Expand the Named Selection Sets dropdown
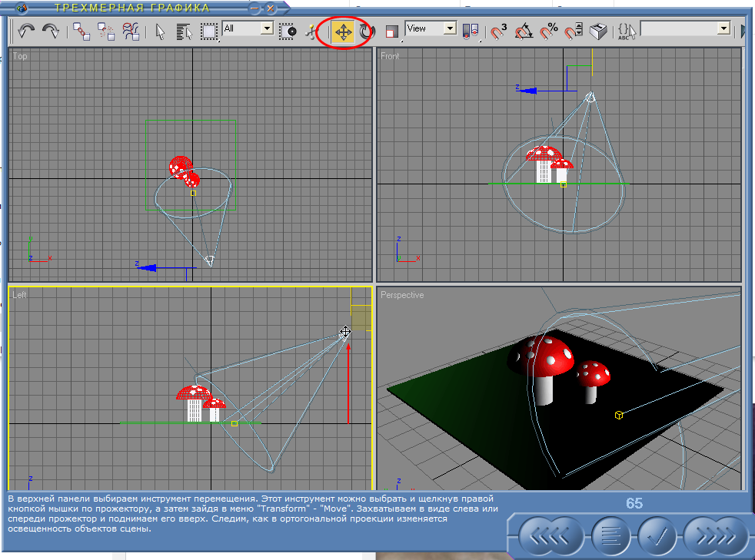 pos(723,28)
